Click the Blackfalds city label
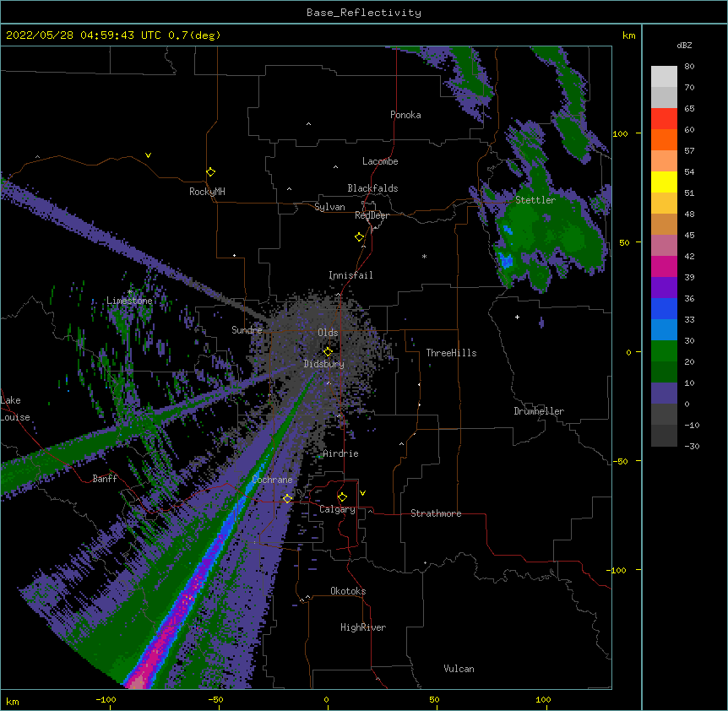The image size is (728, 711). tap(372, 188)
